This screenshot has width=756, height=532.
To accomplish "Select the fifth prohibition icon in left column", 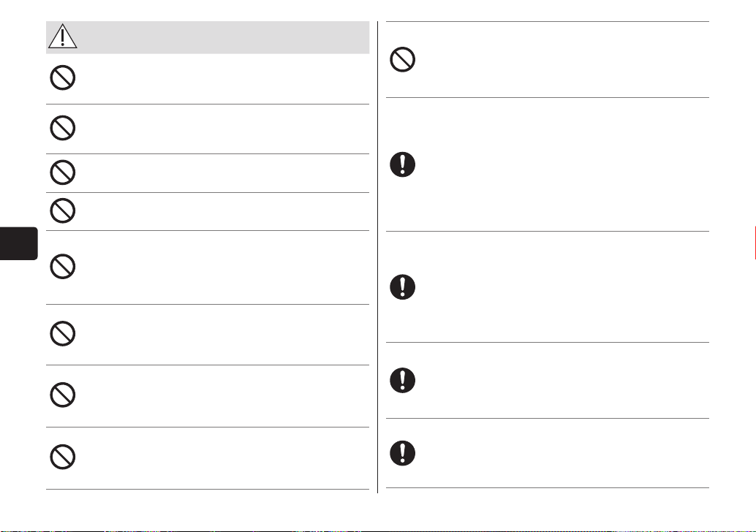I will (63, 267).
